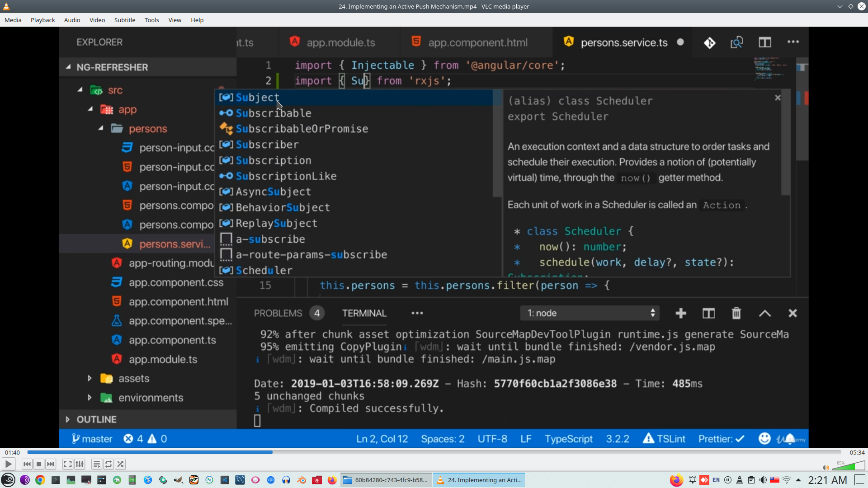Skip to next media track
This screenshot has height=488, width=868.
(x=51, y=464)
